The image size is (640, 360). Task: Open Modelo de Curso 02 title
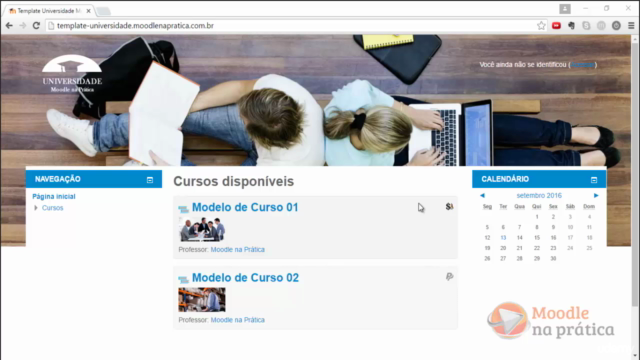click(245, 278)
